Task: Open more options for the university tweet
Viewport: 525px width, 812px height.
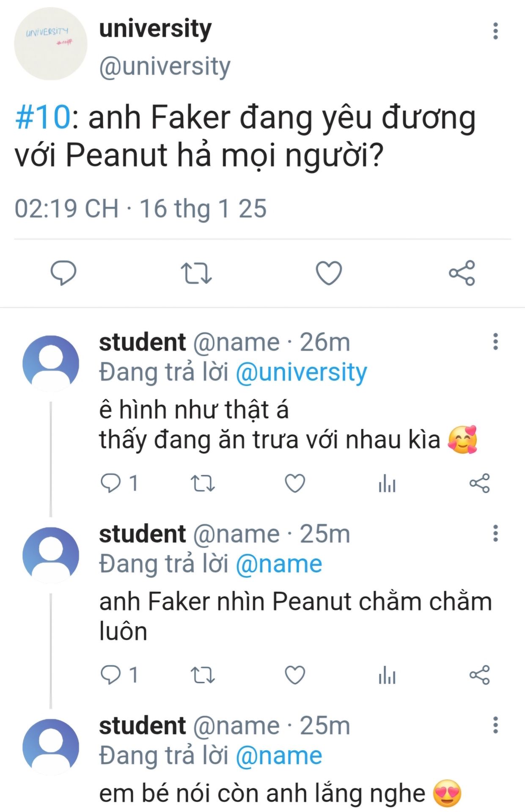Action: coord(495,31)
